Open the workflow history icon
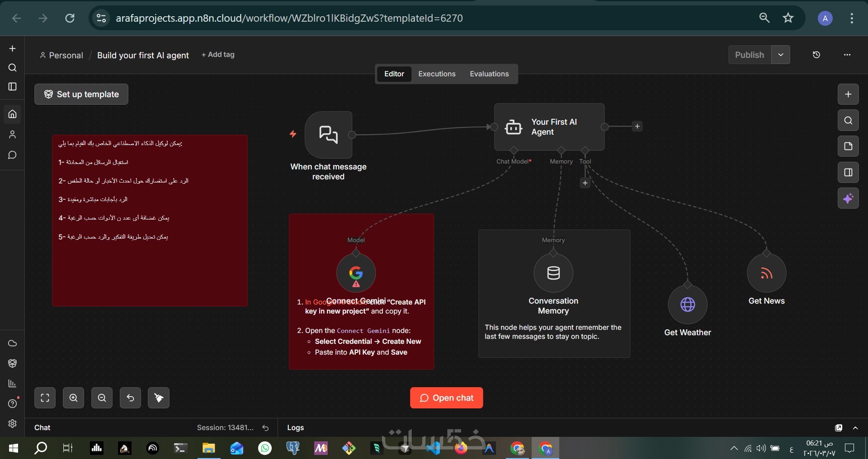This screenshot has width=868, height=459. pyautogui.click(x=816, y=55)
